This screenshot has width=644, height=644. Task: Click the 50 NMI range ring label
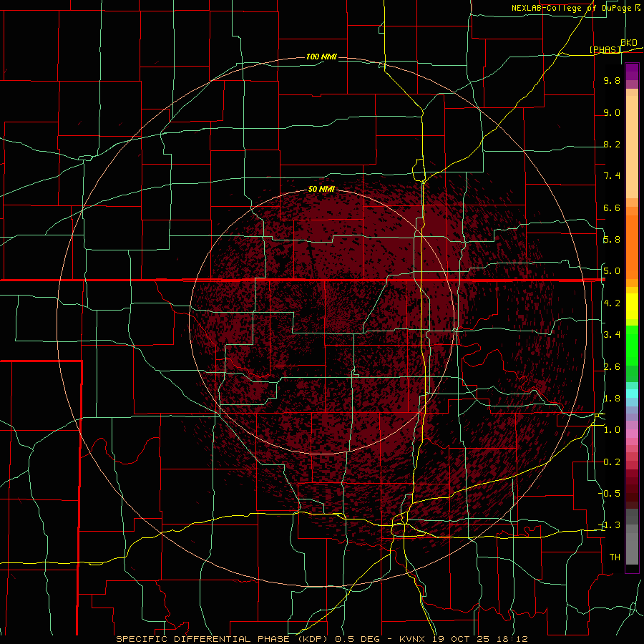coord(321,189)
